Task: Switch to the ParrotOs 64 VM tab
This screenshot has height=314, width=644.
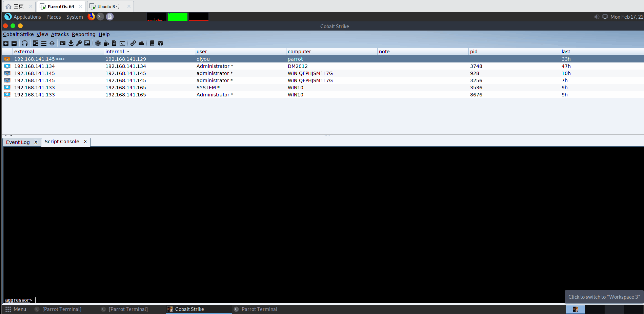Action: pos(61,6)
